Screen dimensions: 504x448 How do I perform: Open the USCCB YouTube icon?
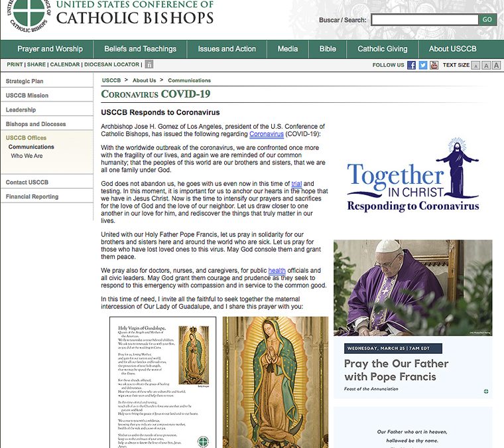pyautogui.click(x=434, y=65)
